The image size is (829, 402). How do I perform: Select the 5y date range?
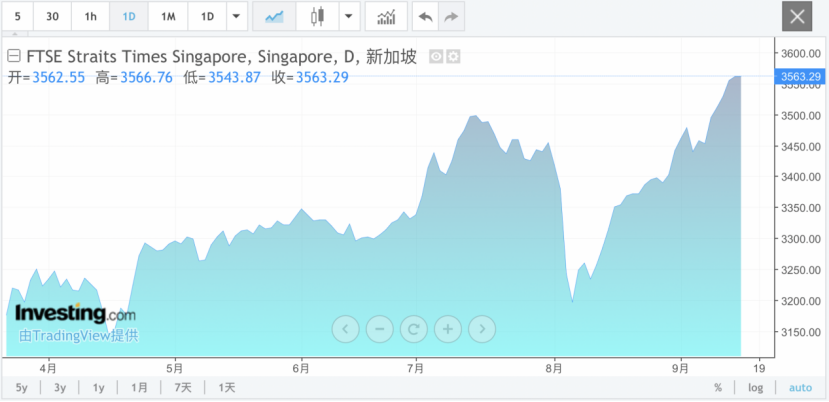pos(21,387)
